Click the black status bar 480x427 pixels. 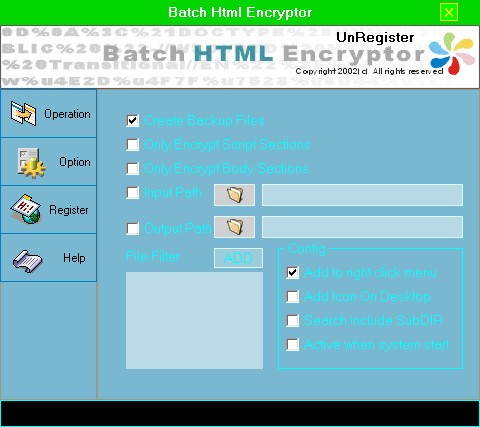pyautogui.click(x=240, y=413)
